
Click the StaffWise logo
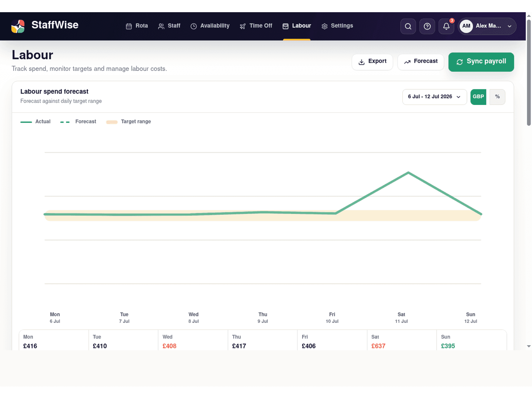18,26
